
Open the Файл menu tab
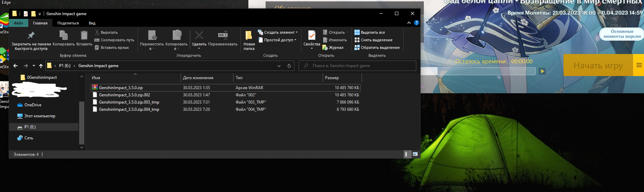coord(19,23)
